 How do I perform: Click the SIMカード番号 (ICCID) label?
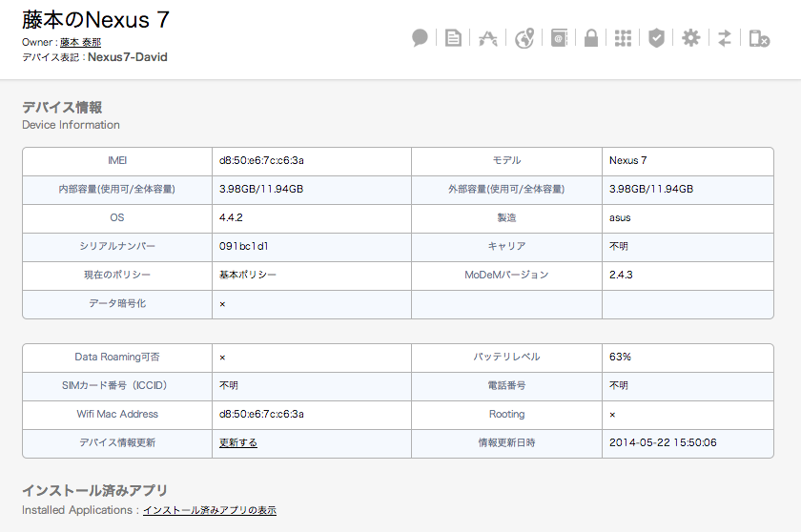pyautogui.click(x=117, y=385)
